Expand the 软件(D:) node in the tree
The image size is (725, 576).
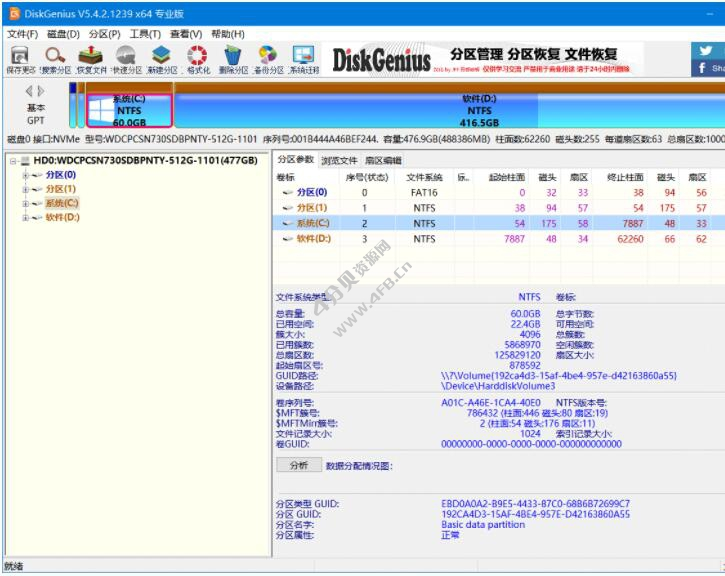[25, 217]
